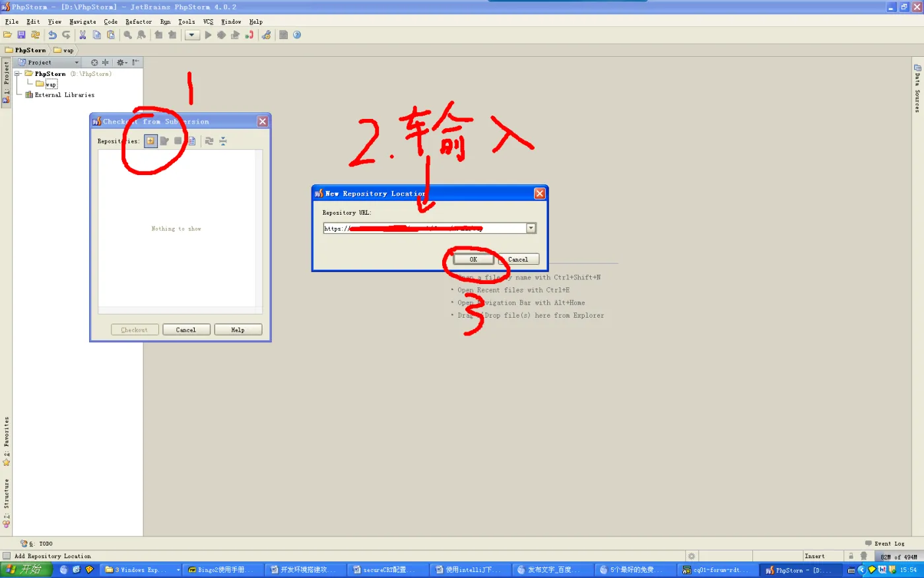Click Scroll from Source target icon
Viewport: 924px width, 578px height.
point(94,62)
